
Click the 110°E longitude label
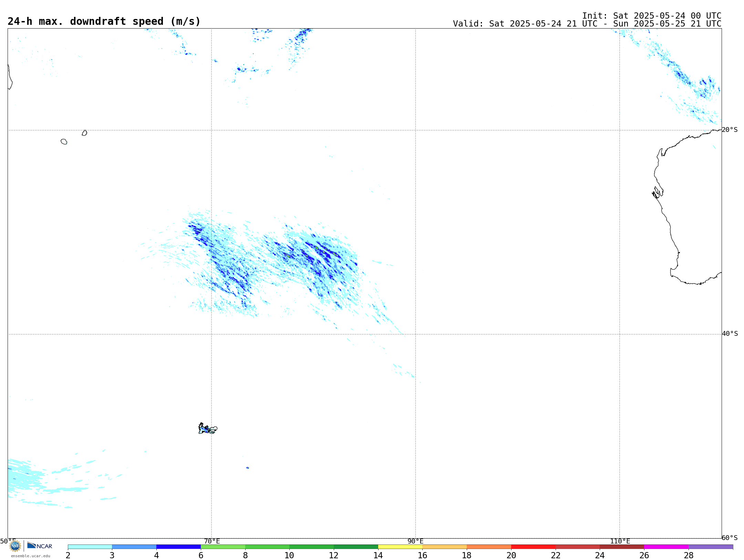[x=620, y=541]
